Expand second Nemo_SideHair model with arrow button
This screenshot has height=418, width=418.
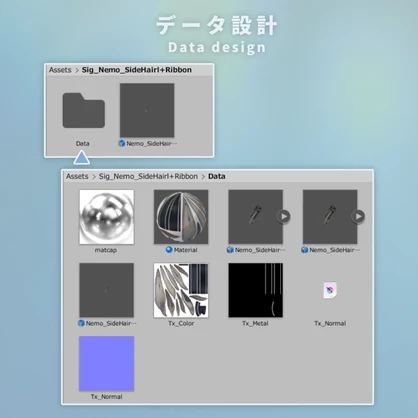coord(358,217)
